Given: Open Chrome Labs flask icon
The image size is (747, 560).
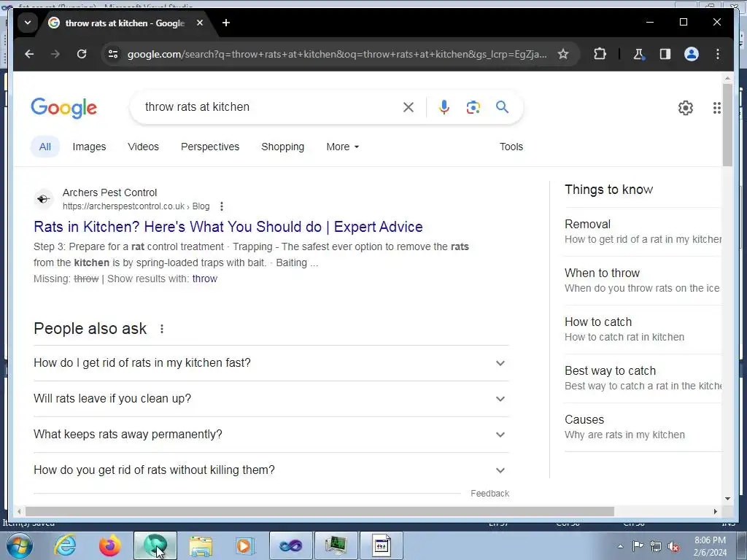Looking at the screenshot, I should click(638, 54).
